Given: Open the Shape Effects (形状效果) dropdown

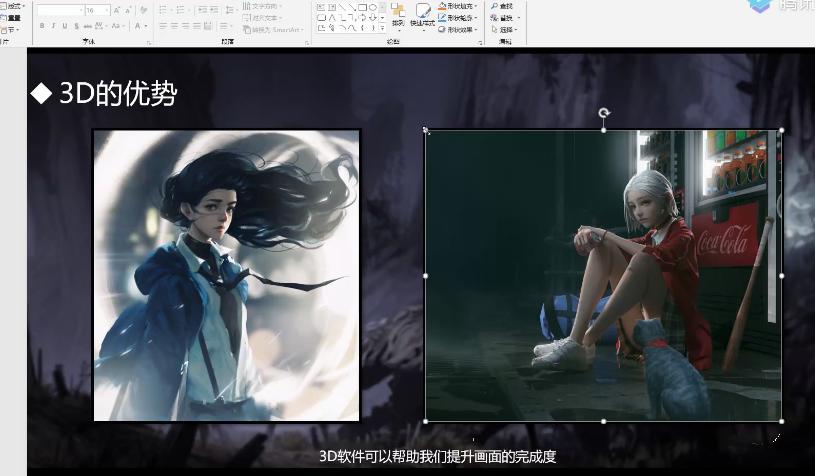Looking at the screenshot, I should point(458,30).
